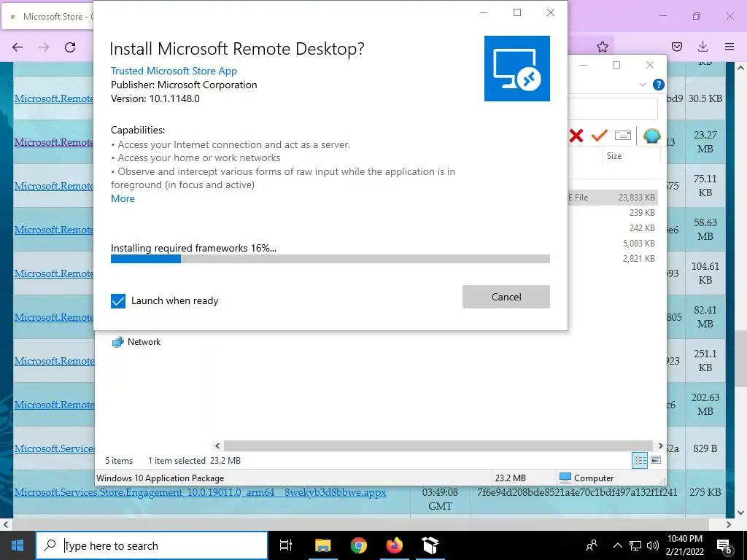Reload the Firefox page

click(x=70, y=47)
